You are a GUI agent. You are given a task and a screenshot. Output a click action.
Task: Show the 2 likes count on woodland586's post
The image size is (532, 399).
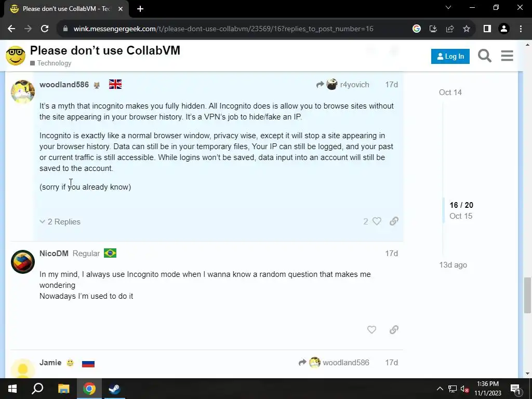pos(366,221)
